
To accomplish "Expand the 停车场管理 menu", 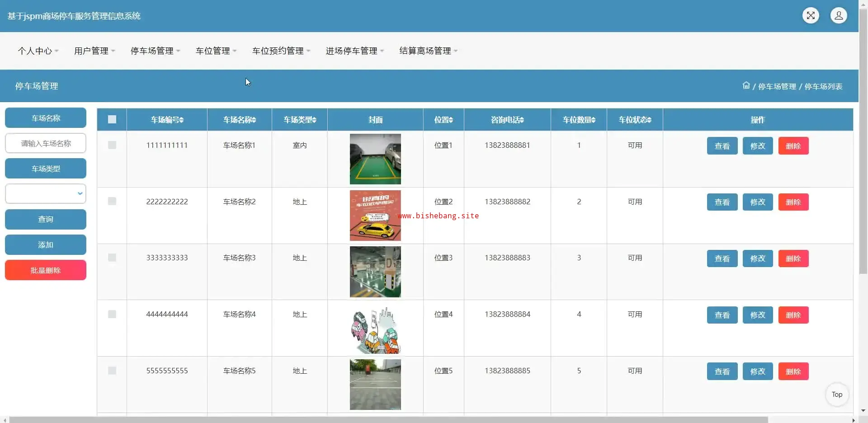I will point(155,51).
